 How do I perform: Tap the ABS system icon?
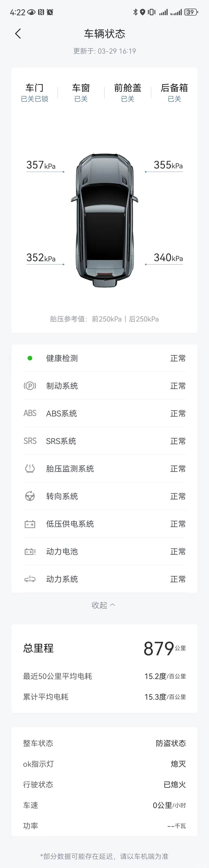click(30, 413)
